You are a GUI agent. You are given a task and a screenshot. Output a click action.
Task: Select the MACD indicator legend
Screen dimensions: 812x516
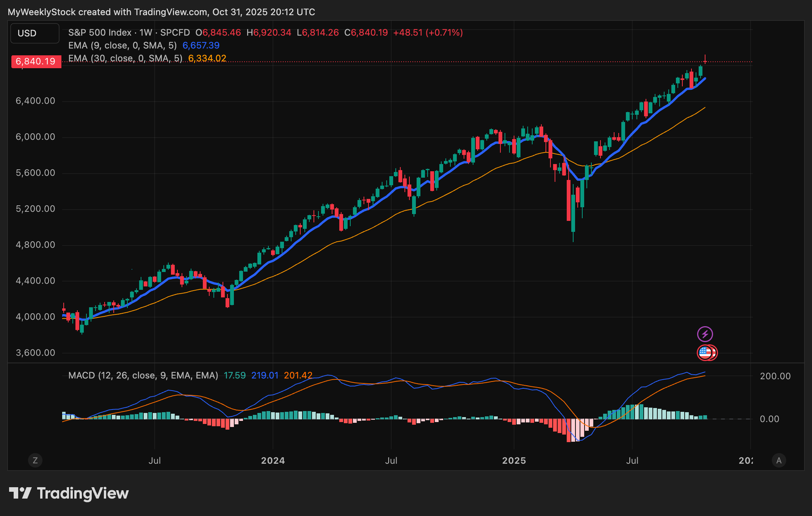point(143,375)
